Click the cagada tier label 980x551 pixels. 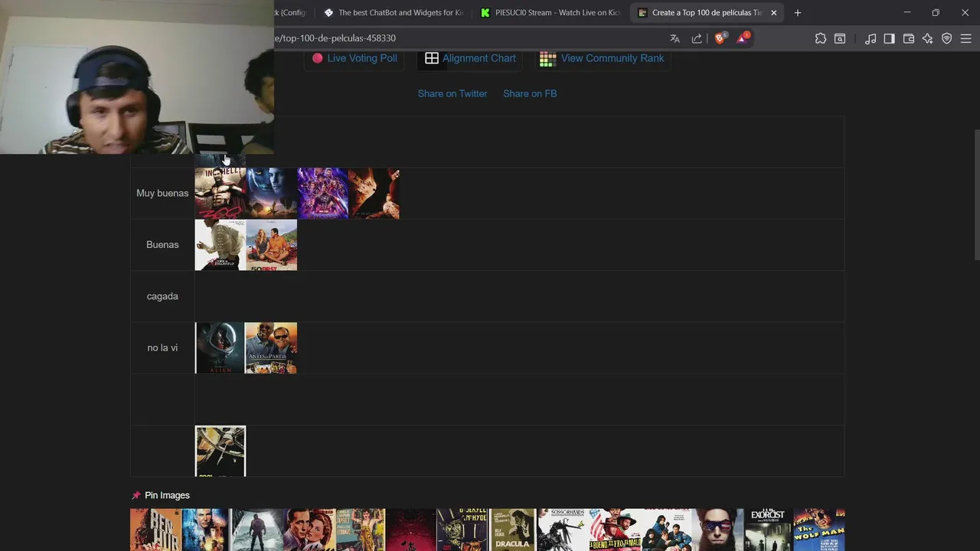point(162,296)
